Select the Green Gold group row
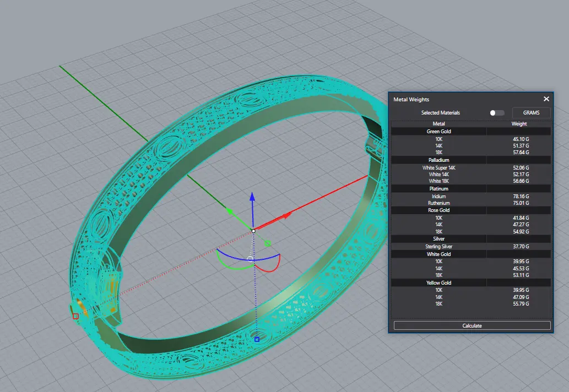The image size is (569, 392). click(471, 131)
